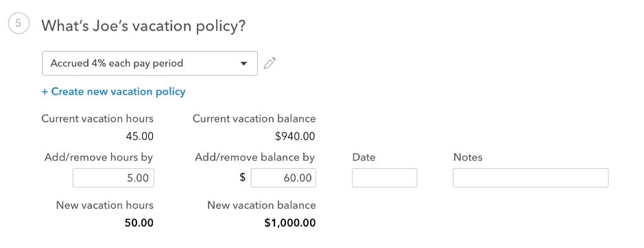This screenshot has height=248, width=644.
Task: Click the Notes text field
Action: [x=531, y=178]
